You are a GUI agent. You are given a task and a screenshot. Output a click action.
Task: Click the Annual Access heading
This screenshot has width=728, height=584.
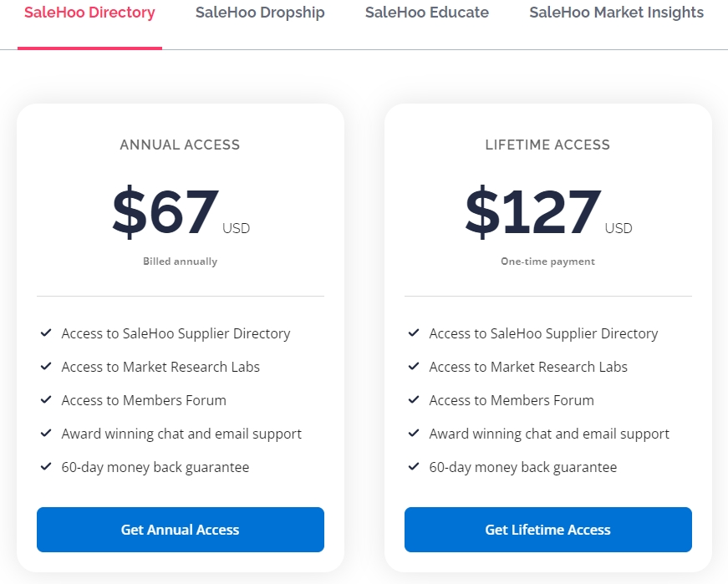coord(180,145)
